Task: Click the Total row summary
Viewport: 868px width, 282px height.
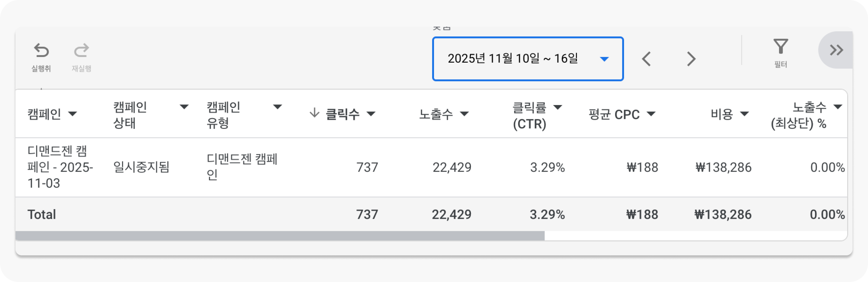Action: click(x=42, y=214)
